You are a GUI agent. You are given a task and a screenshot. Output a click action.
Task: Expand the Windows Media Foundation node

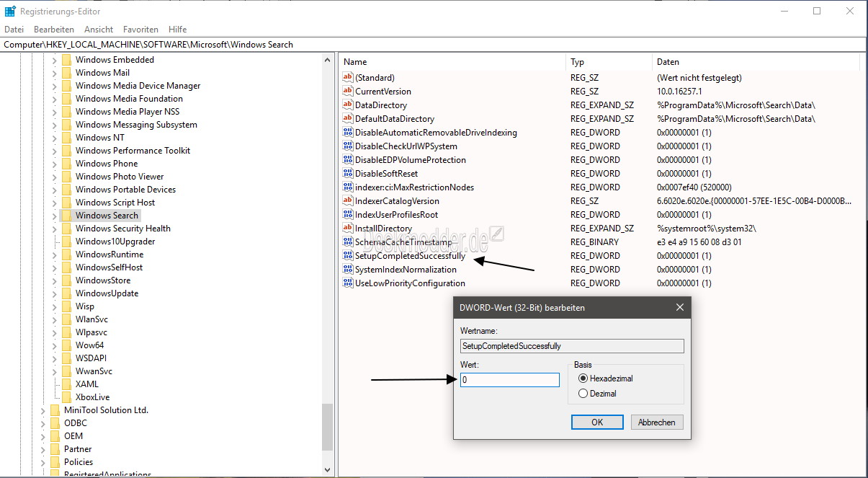click(54, 99)
